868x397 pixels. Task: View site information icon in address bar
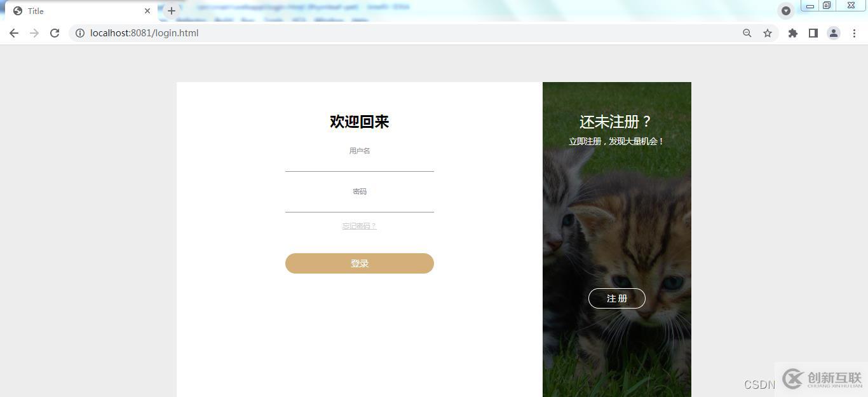click(x=80, y=33)
